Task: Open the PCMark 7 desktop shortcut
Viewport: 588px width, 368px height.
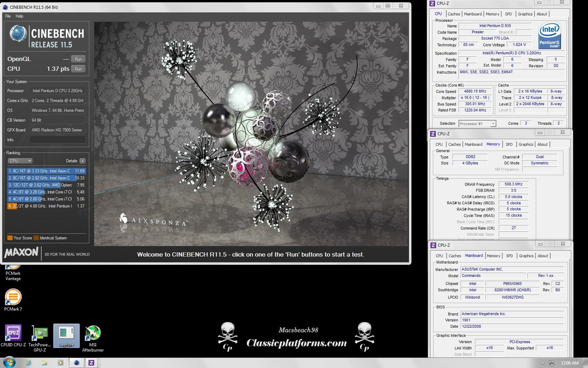Action: pyautogui.click(x=13, y=300)
